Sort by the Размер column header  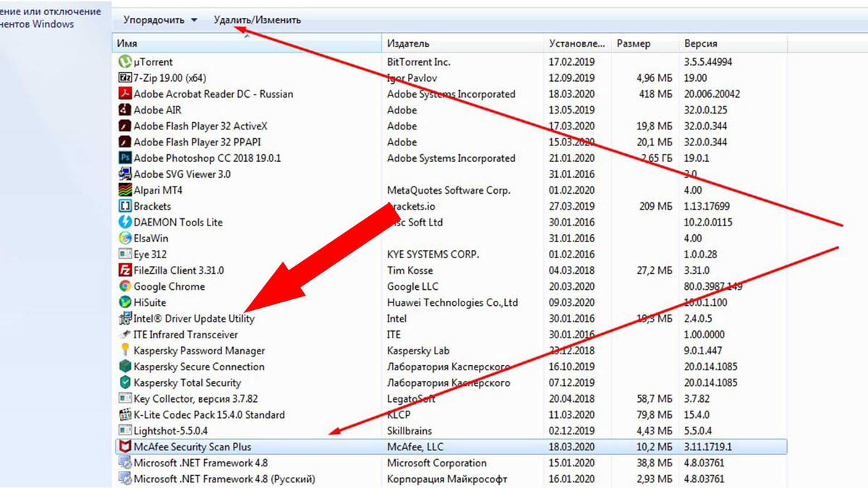point(645,43)
